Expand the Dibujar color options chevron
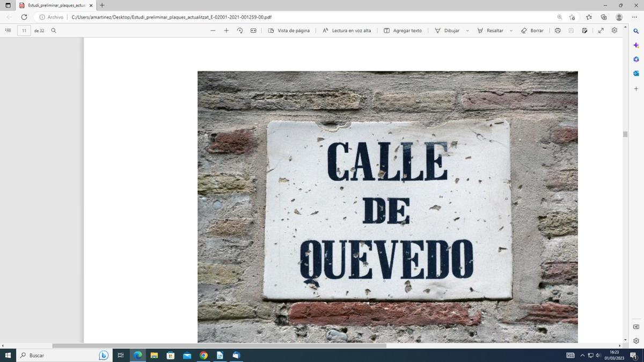Screen dimensions: 644x362 click(x=466, y=31)
